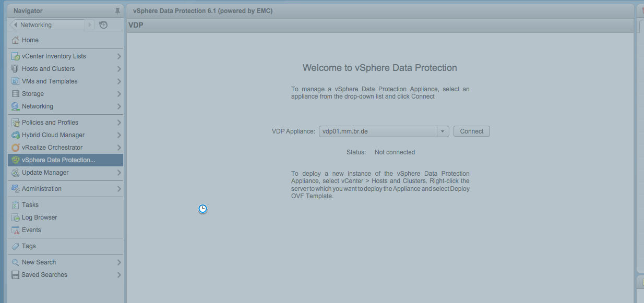The height and width of the screenshot is (303, 644).
Task: Expand the Hosts and Clusters chevron
Action: pyautogui.click(x=119, y=69)
